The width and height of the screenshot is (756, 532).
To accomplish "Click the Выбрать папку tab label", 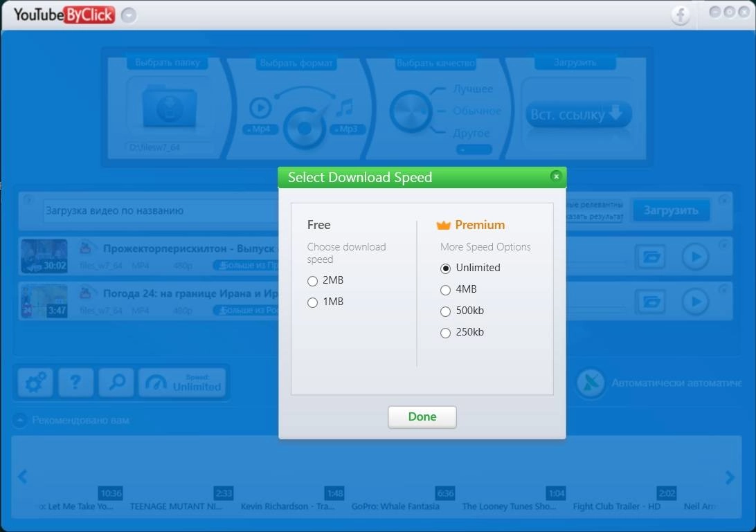I will tap(168, 63).
